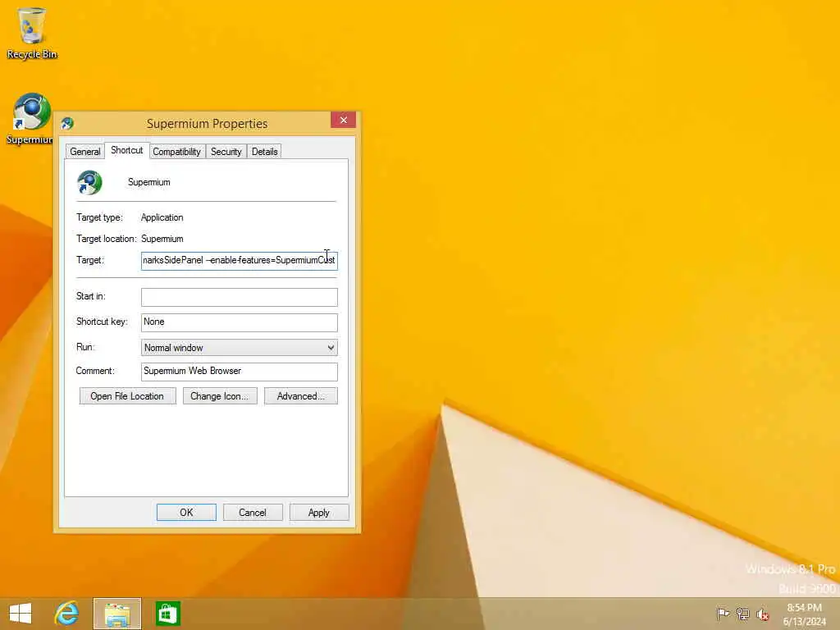Image resolution: width=840 pixels, height=630 pixels.
Task: Click the empty Start in field
Action: coord(239,297)
